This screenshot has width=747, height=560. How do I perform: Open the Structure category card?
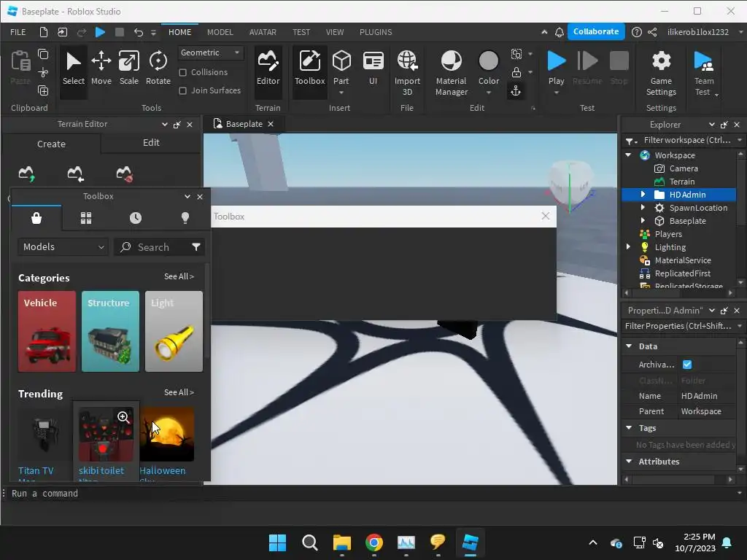tap(110, 332)
